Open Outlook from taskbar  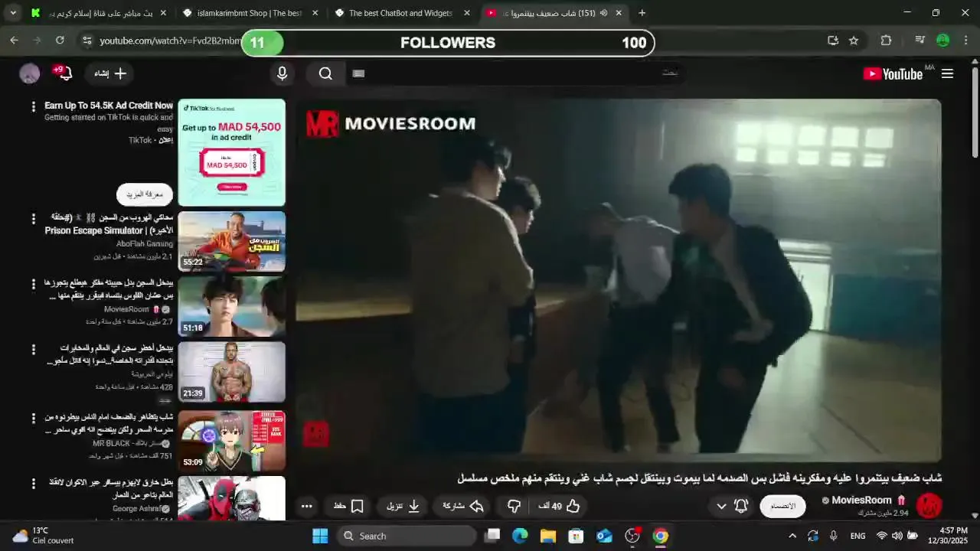pos(605,536)
